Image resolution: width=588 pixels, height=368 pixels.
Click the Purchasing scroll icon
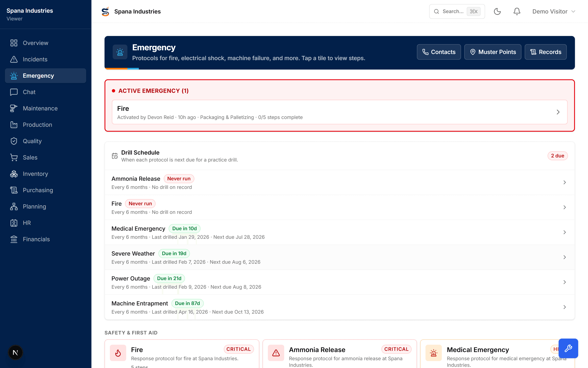14,190
